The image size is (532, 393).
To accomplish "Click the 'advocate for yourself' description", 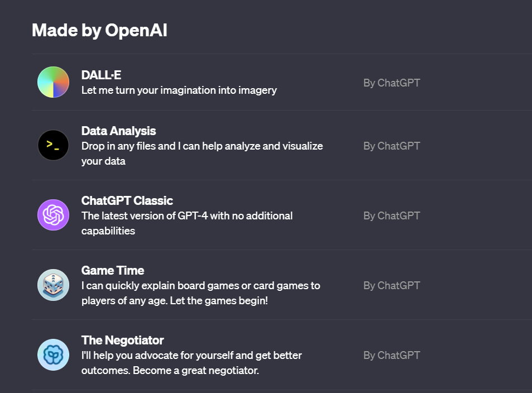I will coord(191,363).
